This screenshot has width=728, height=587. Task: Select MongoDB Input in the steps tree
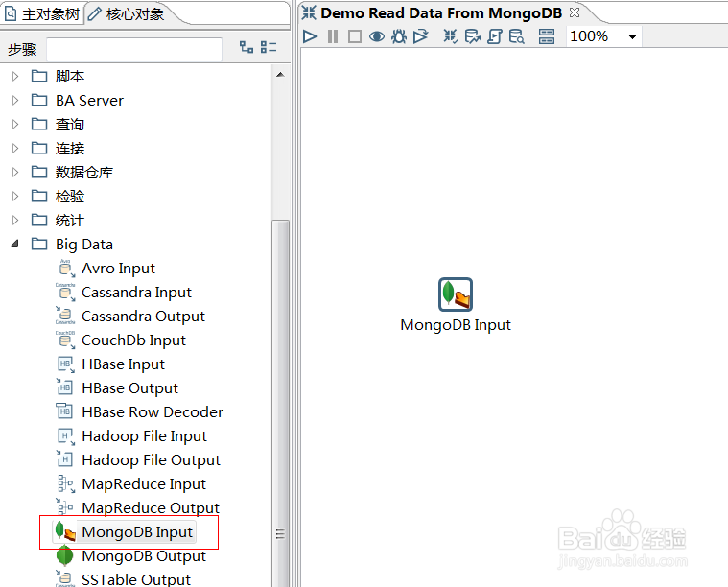coord(137,532)
